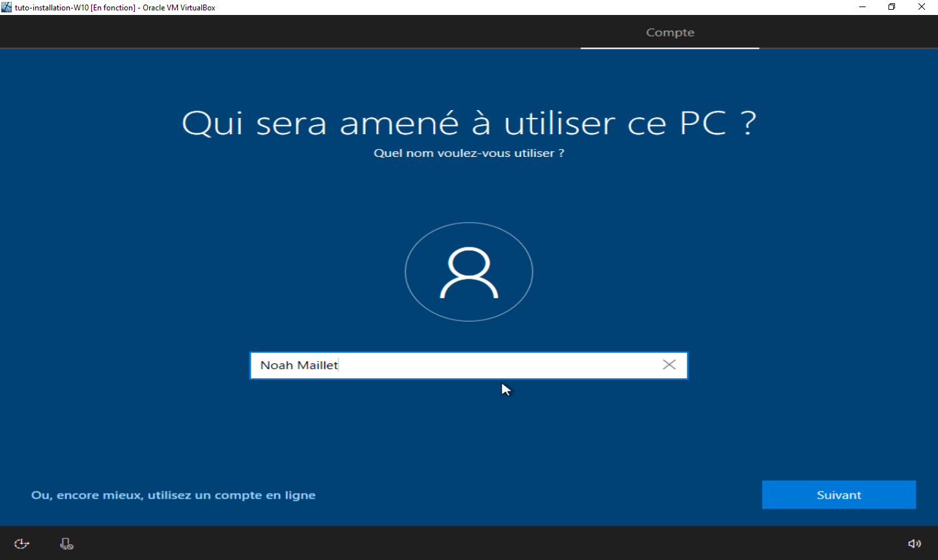Select the Compte tab
Viewport: 938px width, 560px height.
670,33
